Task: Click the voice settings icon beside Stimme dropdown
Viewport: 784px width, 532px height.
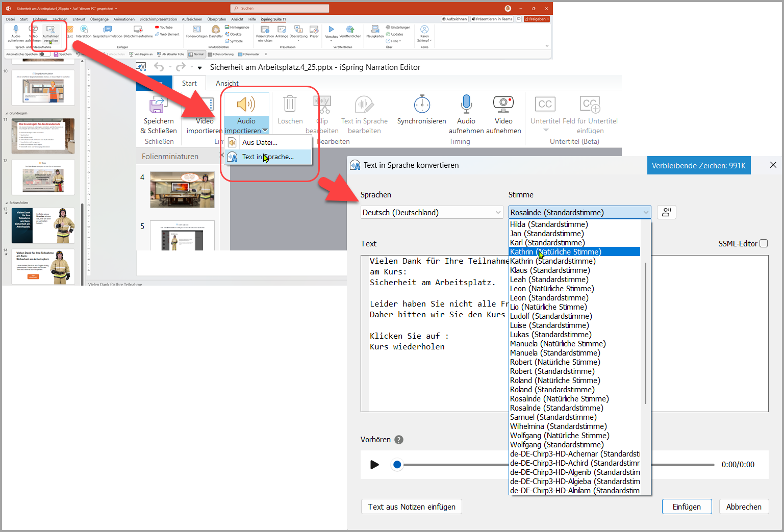Action: click(x=666, y=212)
